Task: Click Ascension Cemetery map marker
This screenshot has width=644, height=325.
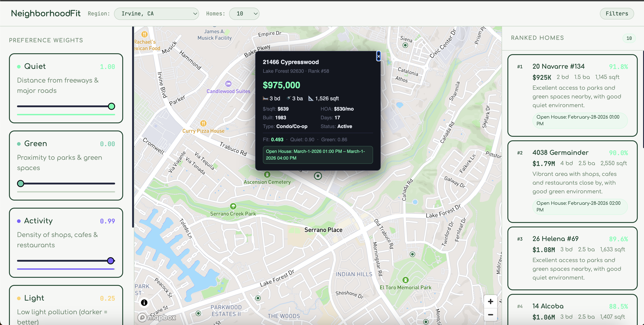Action: (x=267, y=174)
